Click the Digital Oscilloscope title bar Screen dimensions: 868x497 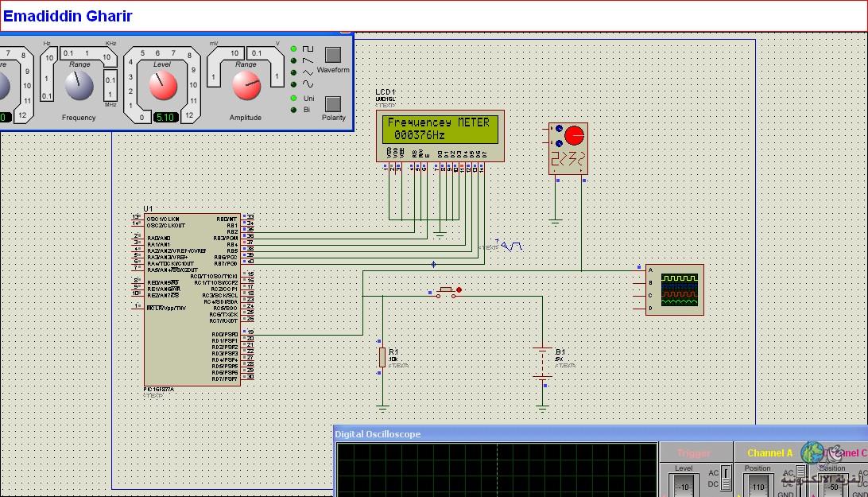[x=601, y=434]
